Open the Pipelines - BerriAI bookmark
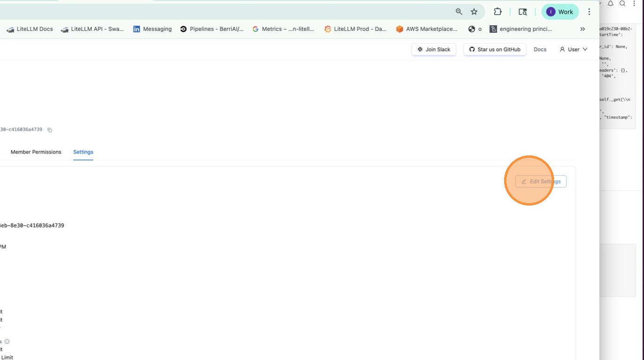Viewport: 644px width, 360px height. (x=212, y=29)
